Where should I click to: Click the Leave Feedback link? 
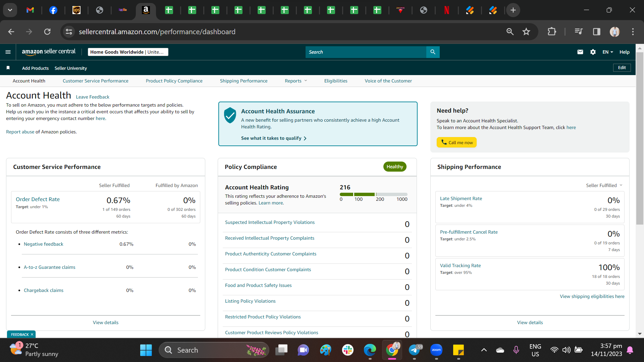(x=93, y=97)
